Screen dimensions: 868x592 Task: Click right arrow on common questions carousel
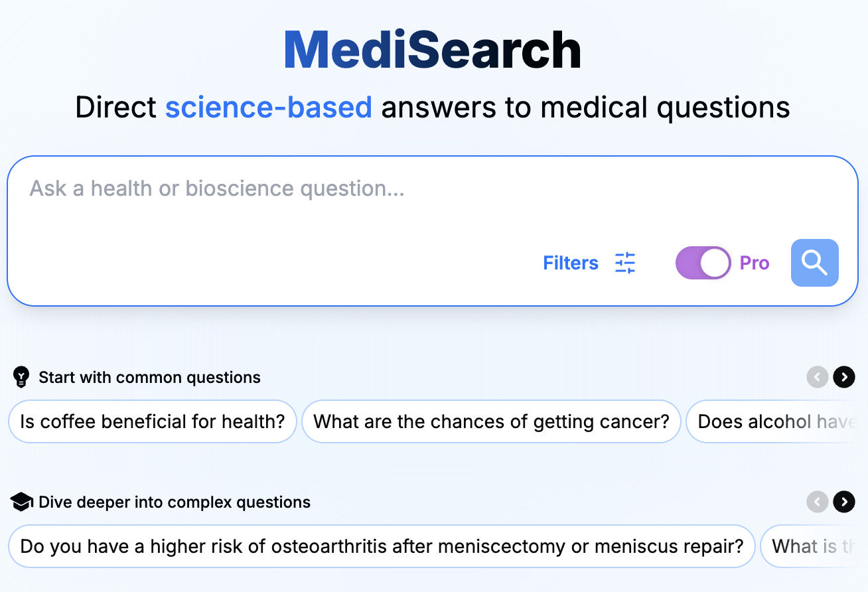(x=843, y=377)
